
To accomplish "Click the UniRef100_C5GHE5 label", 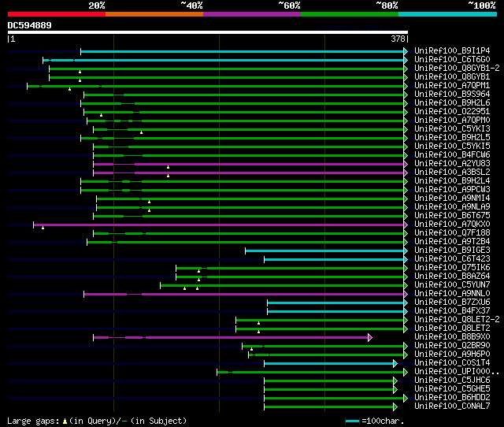I will [452, 389].
